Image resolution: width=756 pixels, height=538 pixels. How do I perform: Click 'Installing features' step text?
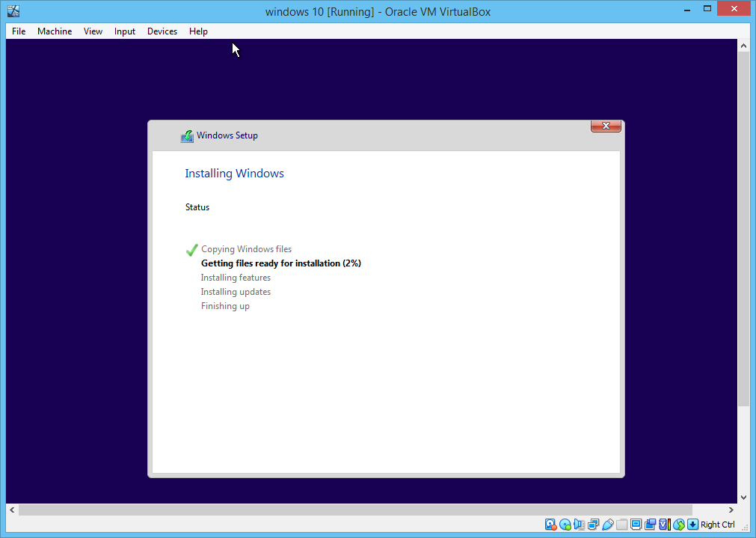236,278
